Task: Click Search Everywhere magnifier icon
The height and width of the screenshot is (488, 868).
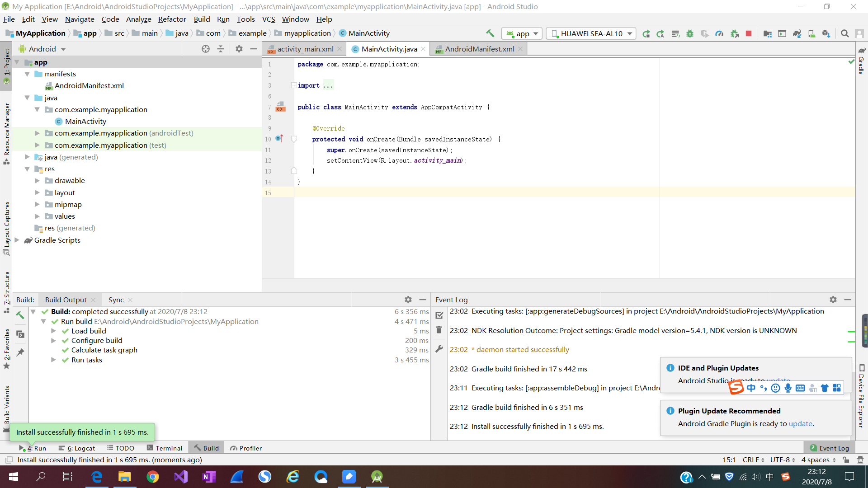Action: [x=844, y=33]
